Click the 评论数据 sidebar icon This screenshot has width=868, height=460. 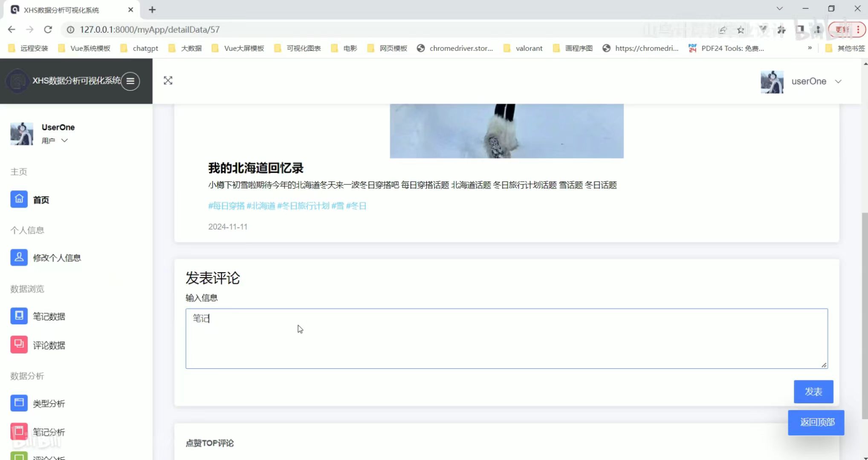pos(19,345)
